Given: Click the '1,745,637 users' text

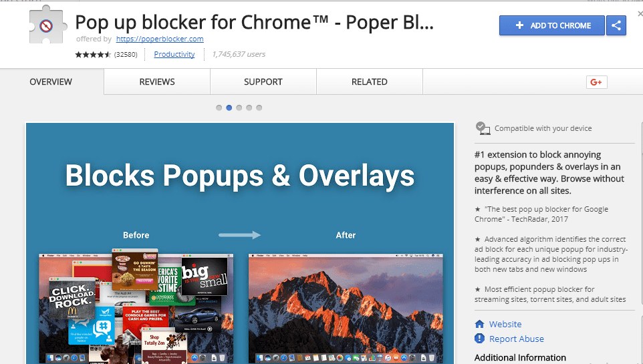Looking at the screenshot, I should point(239,54).
